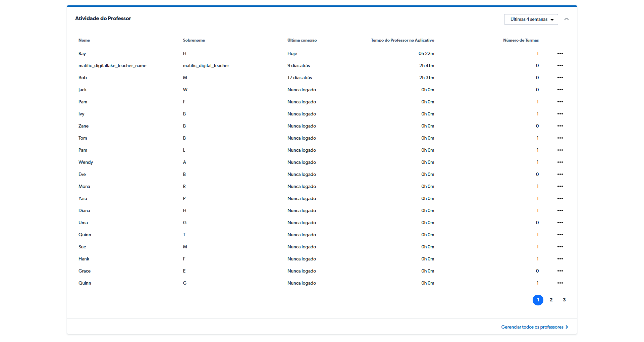Open the three-dot menu for matific_digitalfake_teacher_name
Screen dimensions: 644x342
pos(560,65)
